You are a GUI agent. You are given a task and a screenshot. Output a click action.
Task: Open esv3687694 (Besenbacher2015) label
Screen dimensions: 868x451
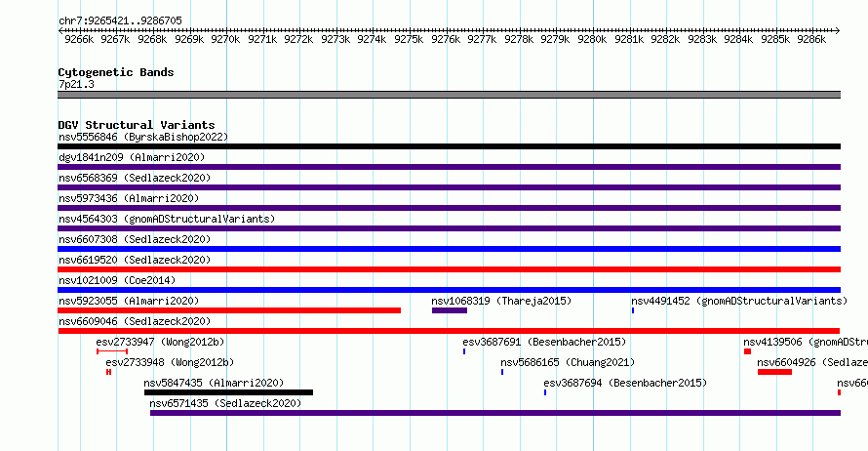625,383
